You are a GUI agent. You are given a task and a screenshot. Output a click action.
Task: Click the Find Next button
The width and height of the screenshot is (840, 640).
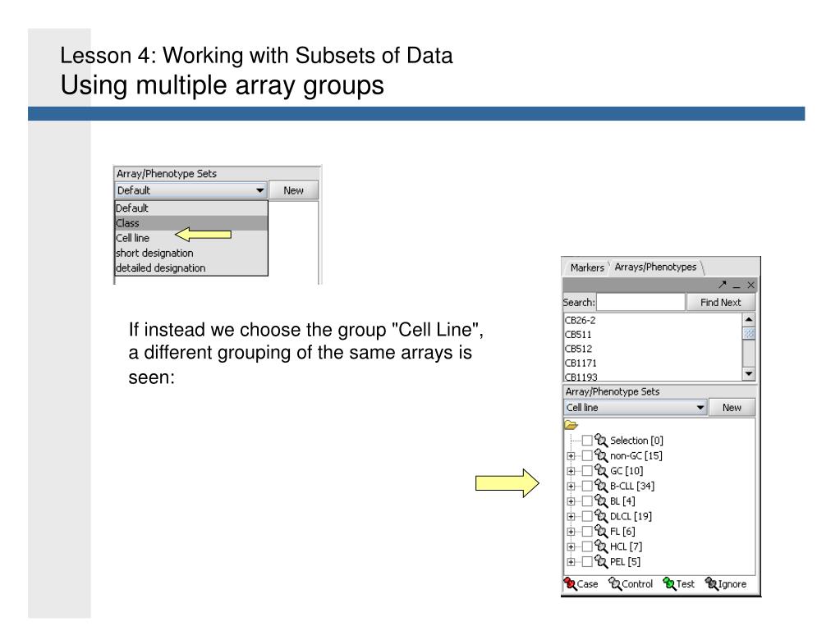[721, 302]
